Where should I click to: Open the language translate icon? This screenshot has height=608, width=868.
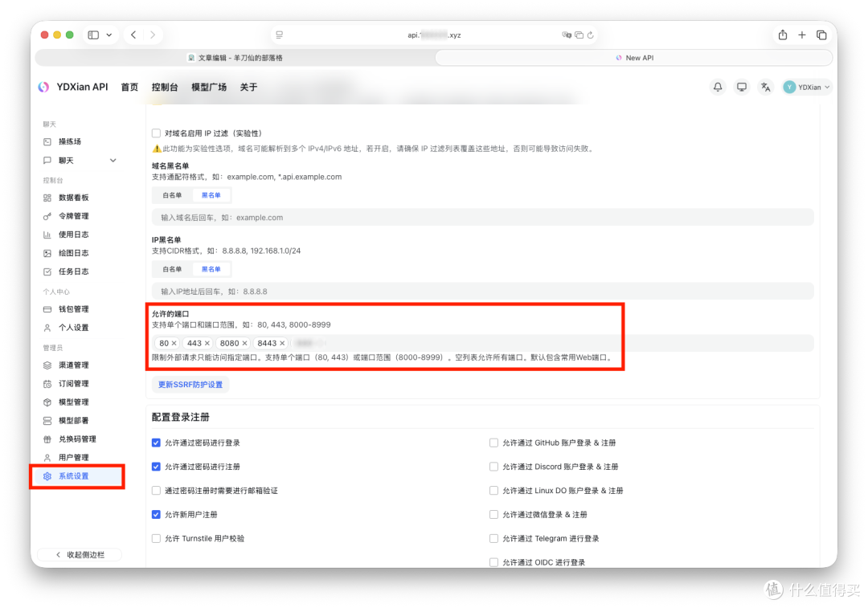(x=766, y=87)
